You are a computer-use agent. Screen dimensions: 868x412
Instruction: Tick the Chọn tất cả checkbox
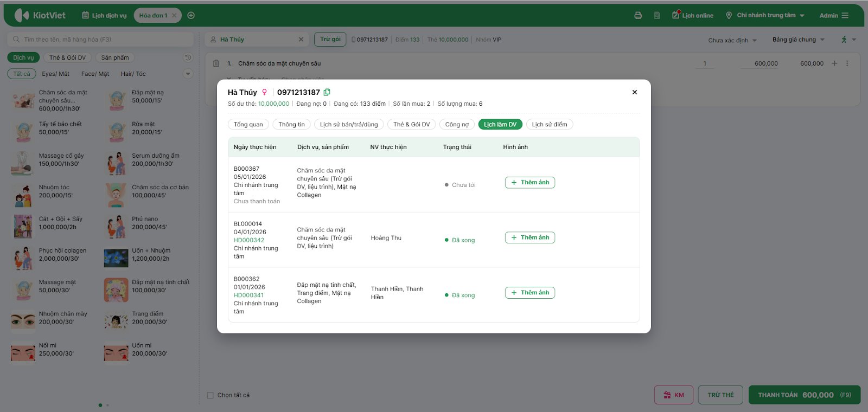(210, 395)
